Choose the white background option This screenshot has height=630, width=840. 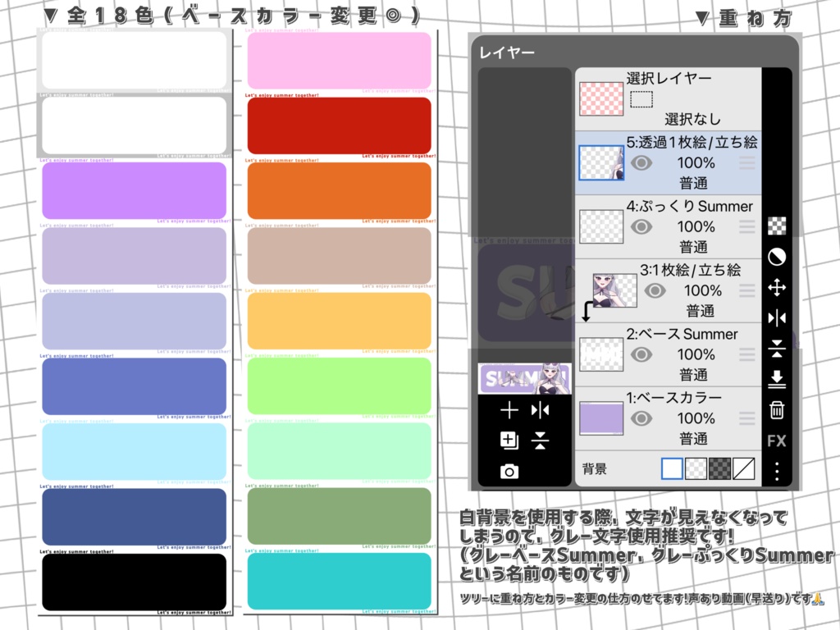(672, 468)
